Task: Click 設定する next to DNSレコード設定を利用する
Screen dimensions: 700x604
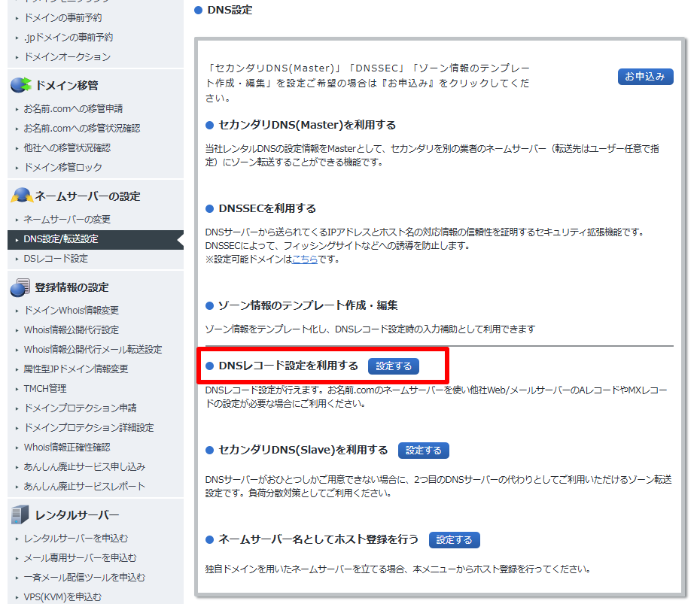Action: (394, 366)
